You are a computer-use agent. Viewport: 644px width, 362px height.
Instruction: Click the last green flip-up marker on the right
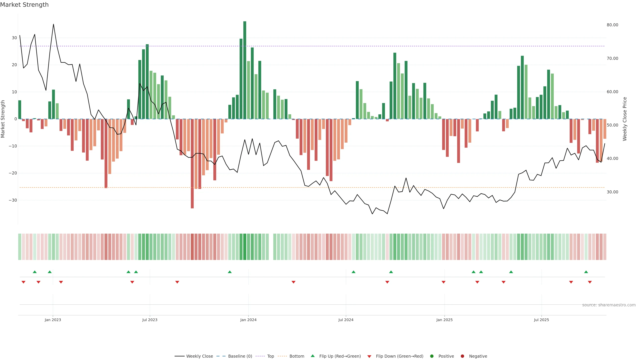(586, 272)
